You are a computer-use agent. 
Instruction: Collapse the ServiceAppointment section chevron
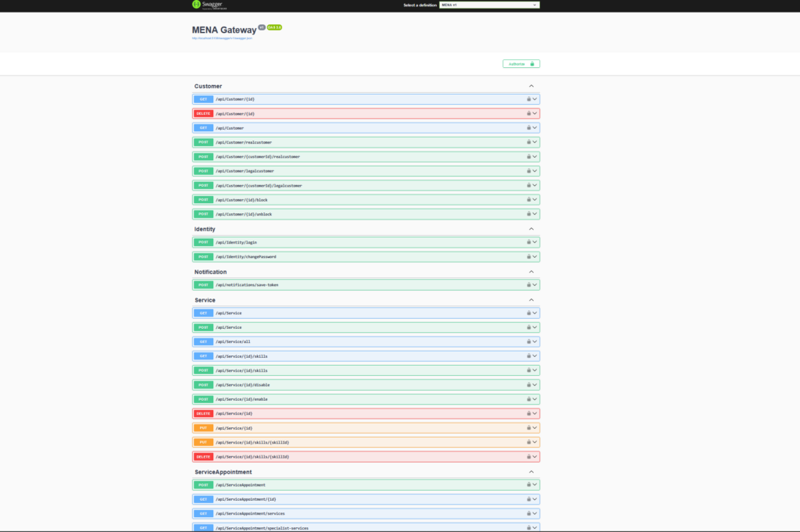click(531, 472)
